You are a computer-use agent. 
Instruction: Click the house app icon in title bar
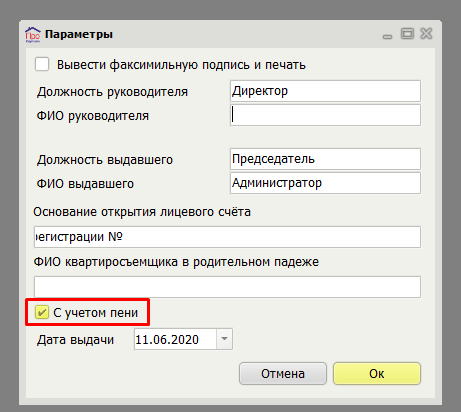(x=33, y=34)
